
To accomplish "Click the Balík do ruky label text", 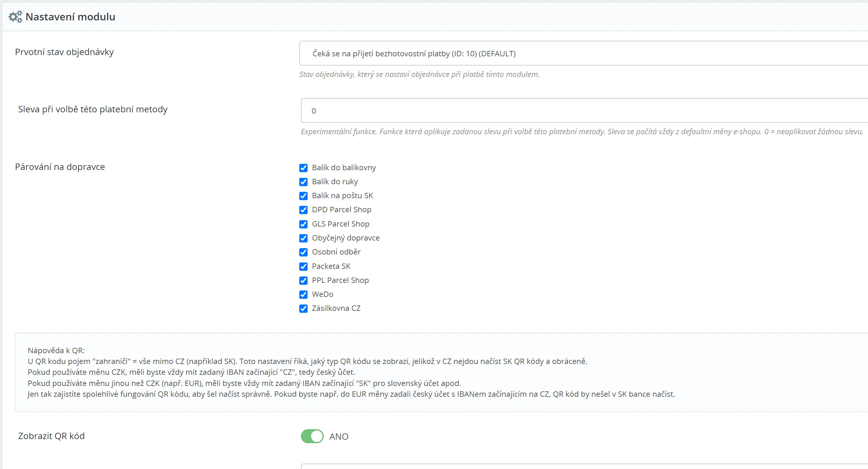I will point(335,182).
